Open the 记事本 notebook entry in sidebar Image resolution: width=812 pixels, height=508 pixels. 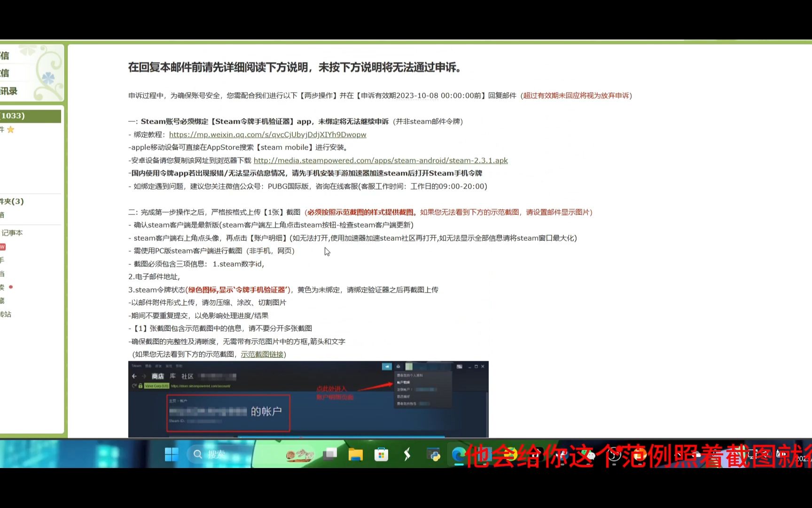point(12,233)
